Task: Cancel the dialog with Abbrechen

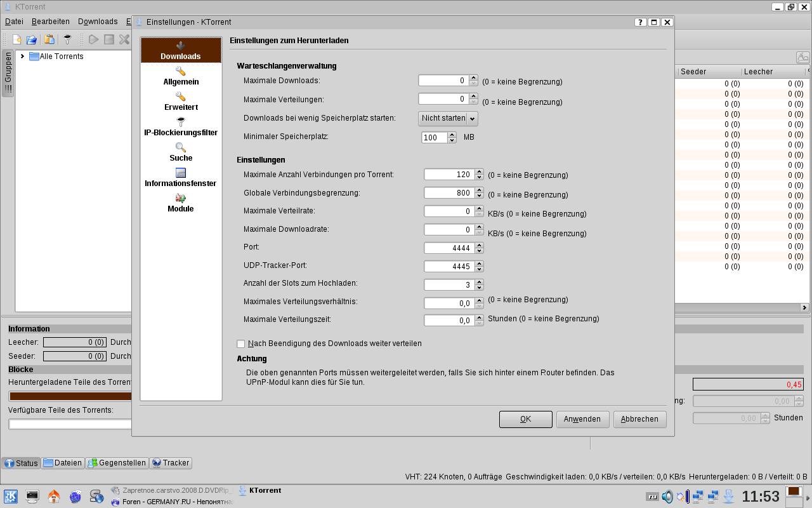Action: coord(639,419)
